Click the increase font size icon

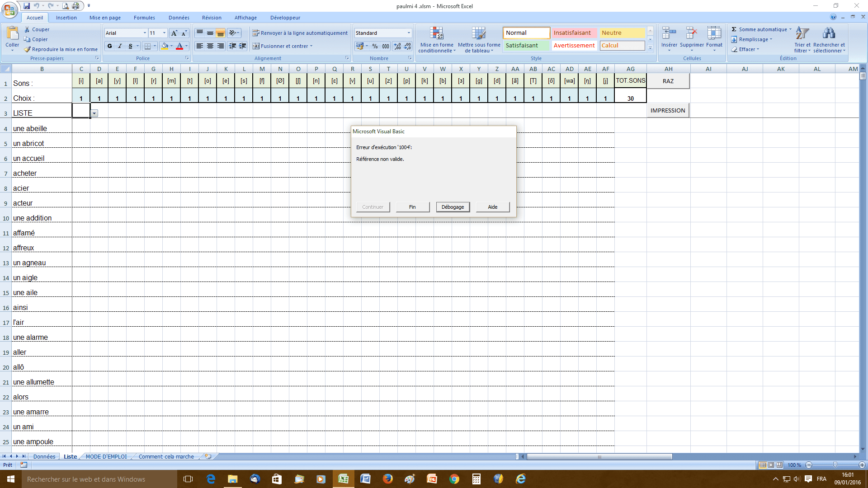pos(174,33)
